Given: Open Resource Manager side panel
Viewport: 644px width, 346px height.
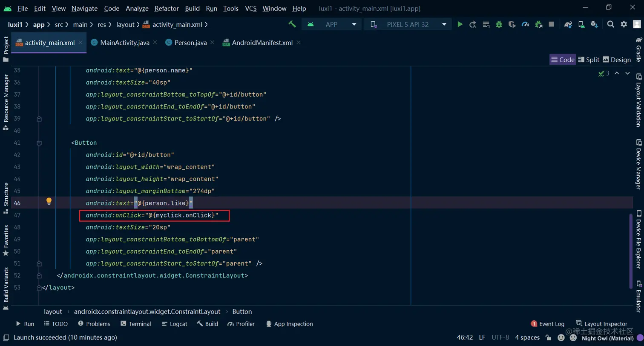Looking at the screenshot, I should click(6, 102).
